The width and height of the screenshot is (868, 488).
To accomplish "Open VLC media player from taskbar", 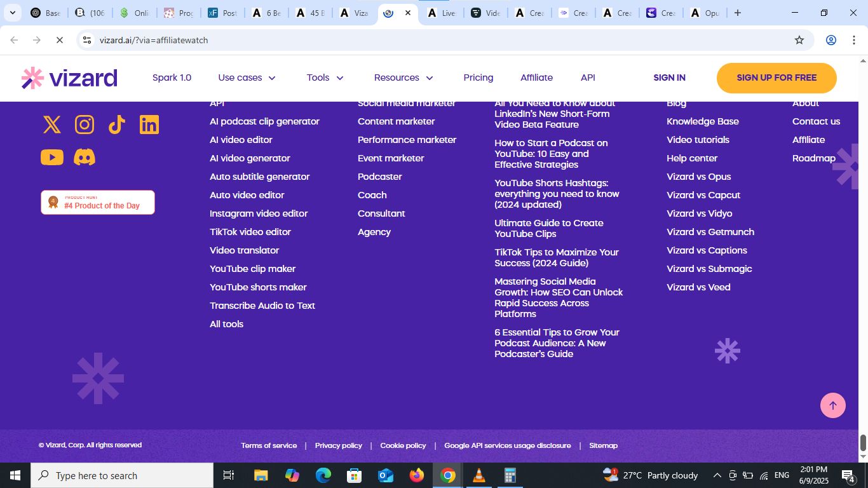I will 479,475.
